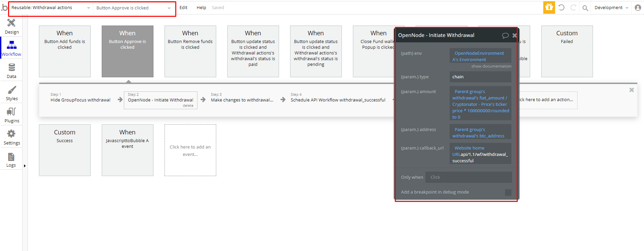The image size is (644, 251).
Task: Edit the (param.) address expression
Action: (480, 132)
